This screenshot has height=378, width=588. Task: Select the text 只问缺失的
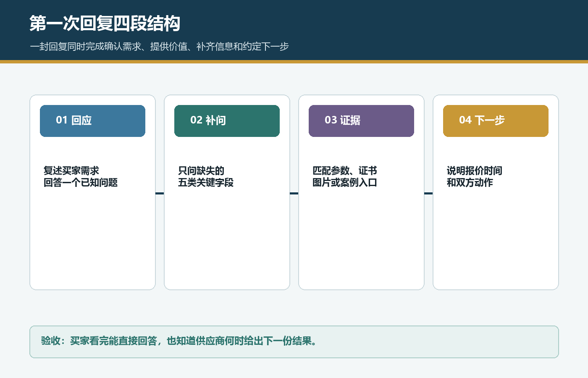click(201, 171)
